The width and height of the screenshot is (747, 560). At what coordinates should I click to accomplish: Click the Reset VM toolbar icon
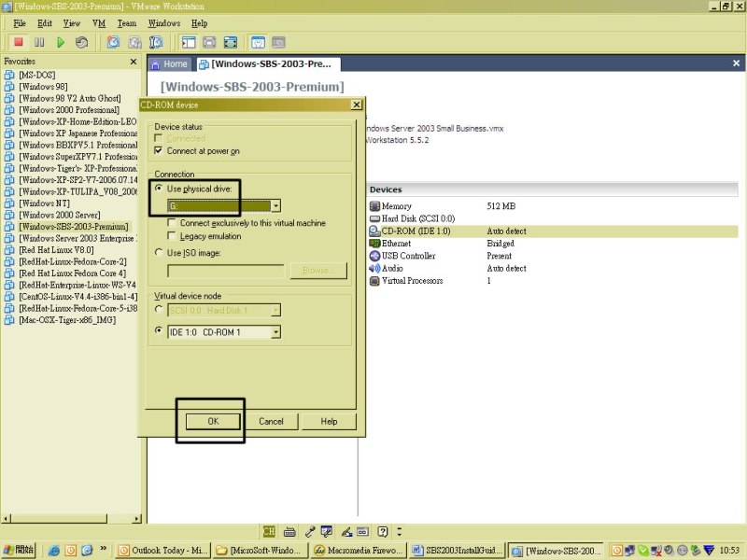(x=81, y=42)
